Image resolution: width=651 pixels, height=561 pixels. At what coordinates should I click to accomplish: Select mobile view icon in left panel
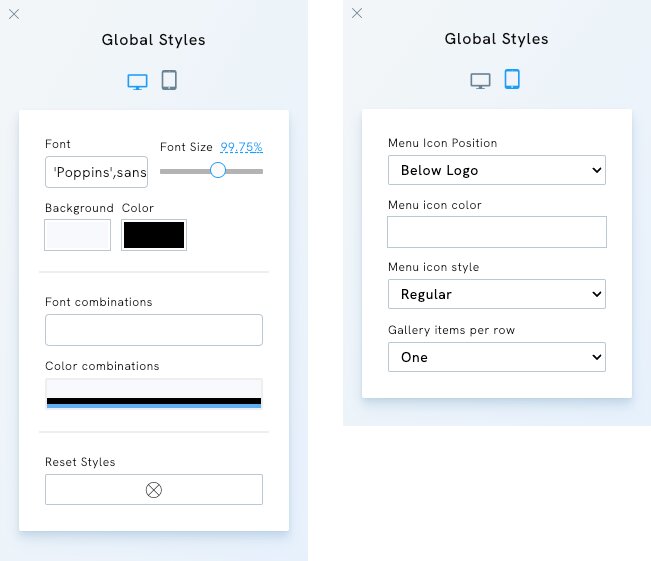(169, 80)
